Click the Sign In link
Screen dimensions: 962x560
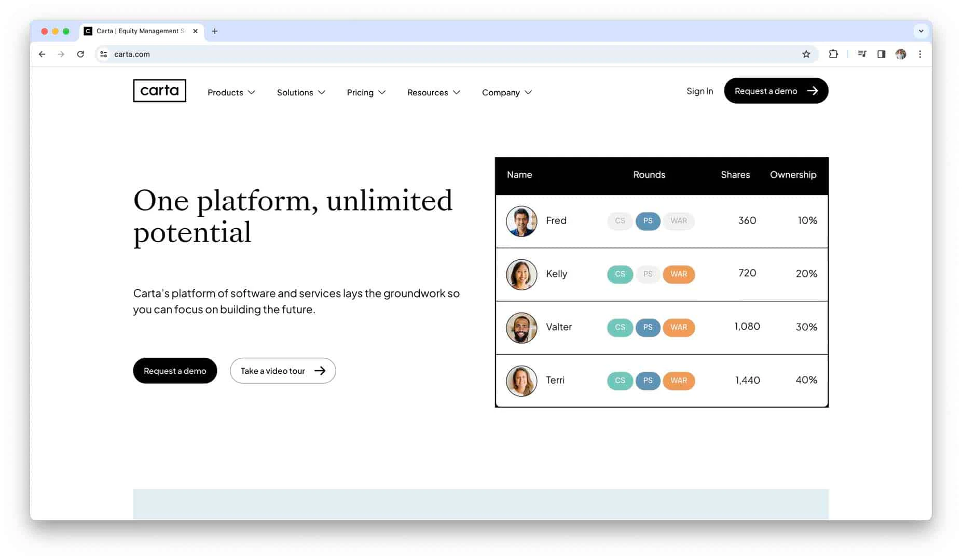[699, 91]
